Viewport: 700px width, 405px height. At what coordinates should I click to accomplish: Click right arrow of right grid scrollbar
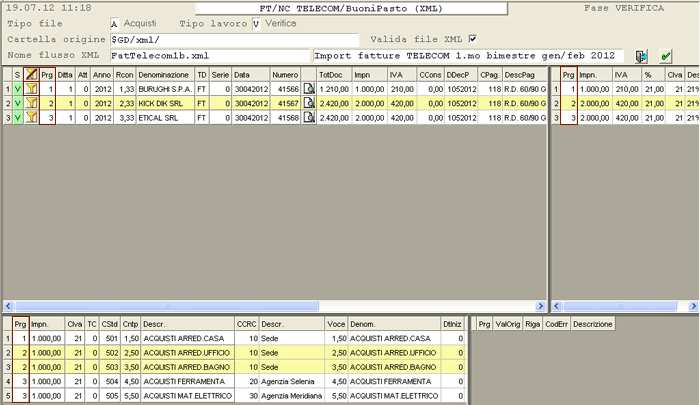click(693, 306)
